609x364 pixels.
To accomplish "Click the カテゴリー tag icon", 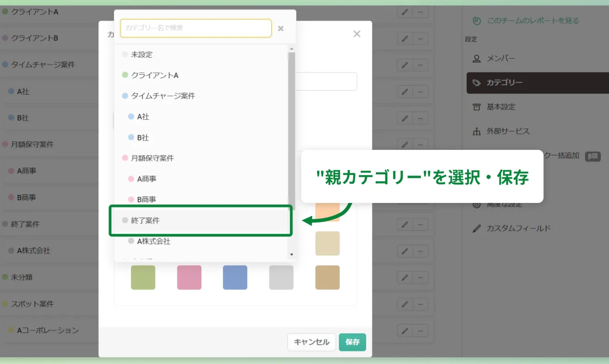I will pos(477,83).
